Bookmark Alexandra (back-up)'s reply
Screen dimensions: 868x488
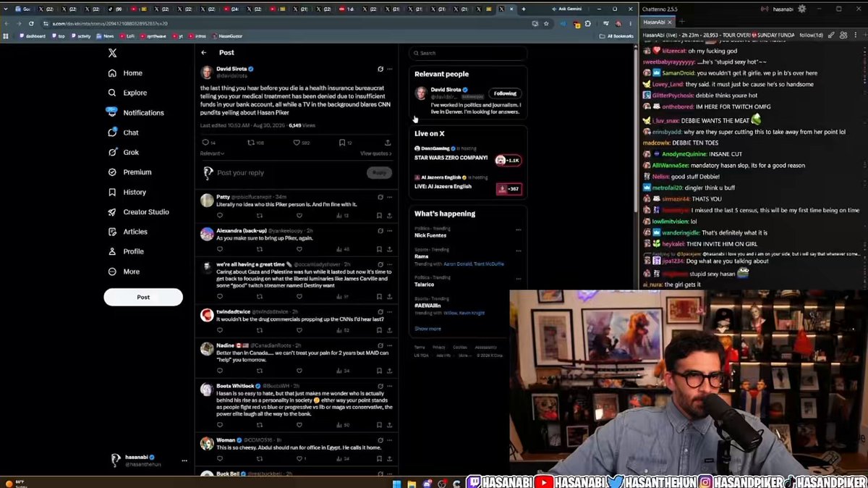[378, 248]
